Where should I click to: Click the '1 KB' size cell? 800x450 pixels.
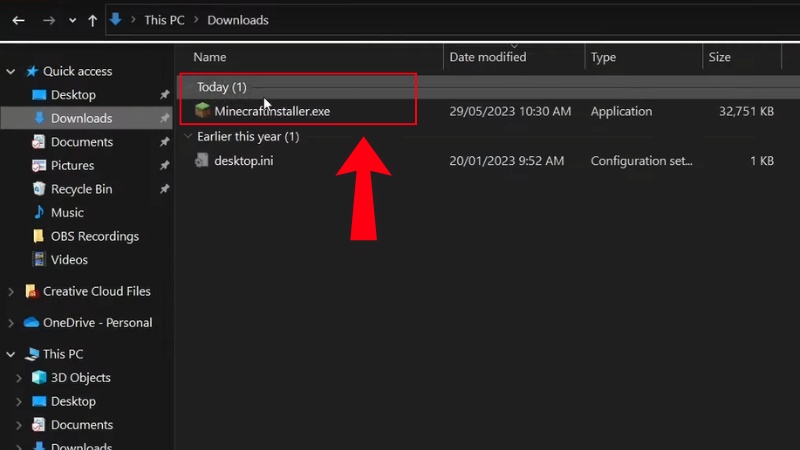coord(762,161)
